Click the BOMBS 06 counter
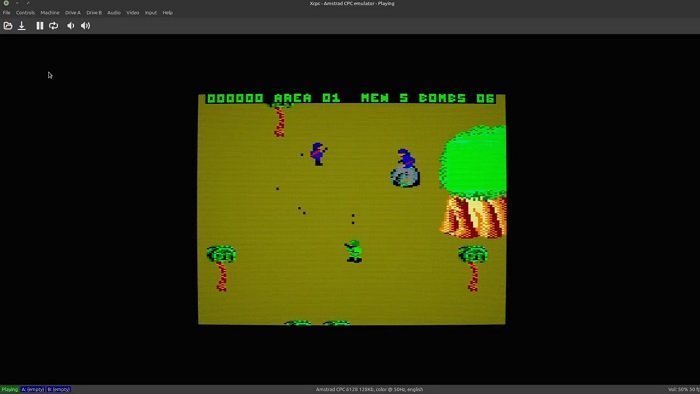This screenshot has width=700, height=394. click(x=457, y=98)
